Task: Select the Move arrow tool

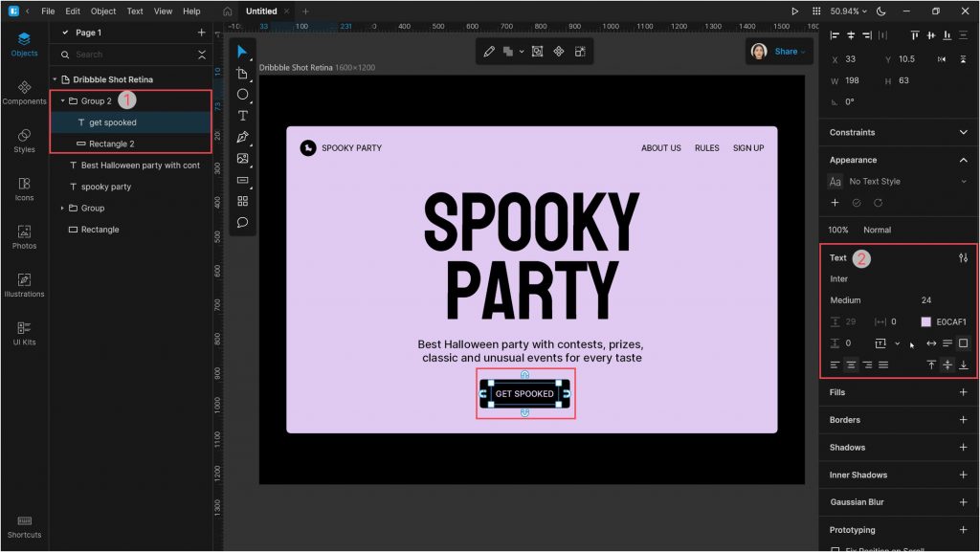Action: tap(242, 52)
